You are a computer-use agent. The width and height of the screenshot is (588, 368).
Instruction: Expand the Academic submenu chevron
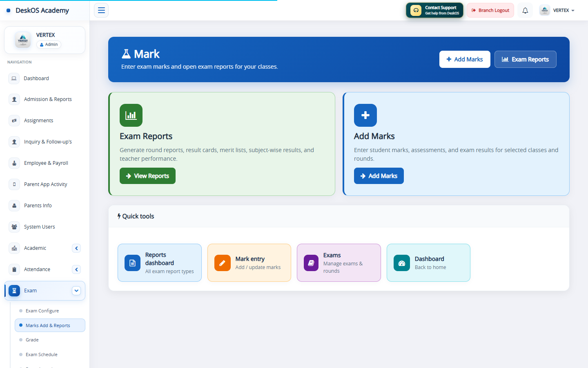[x=76, y=248]
